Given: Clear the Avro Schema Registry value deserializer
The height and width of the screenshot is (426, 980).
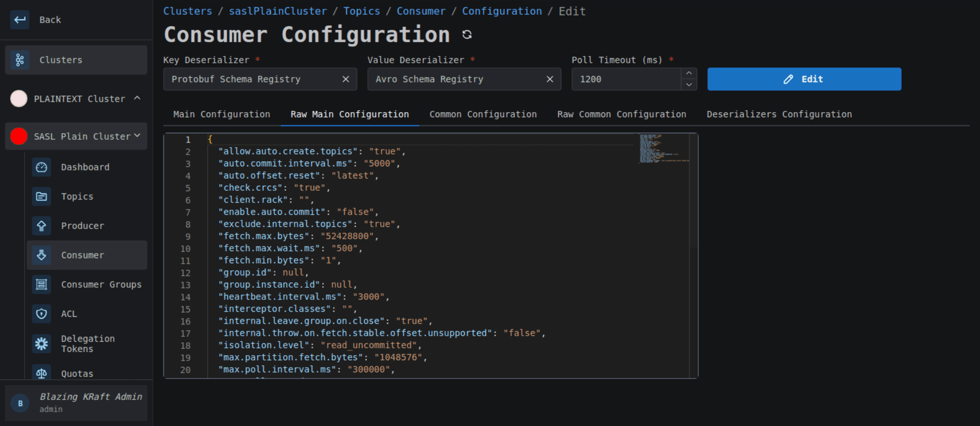Looking at the screenshot, I should tap(550, 79).
